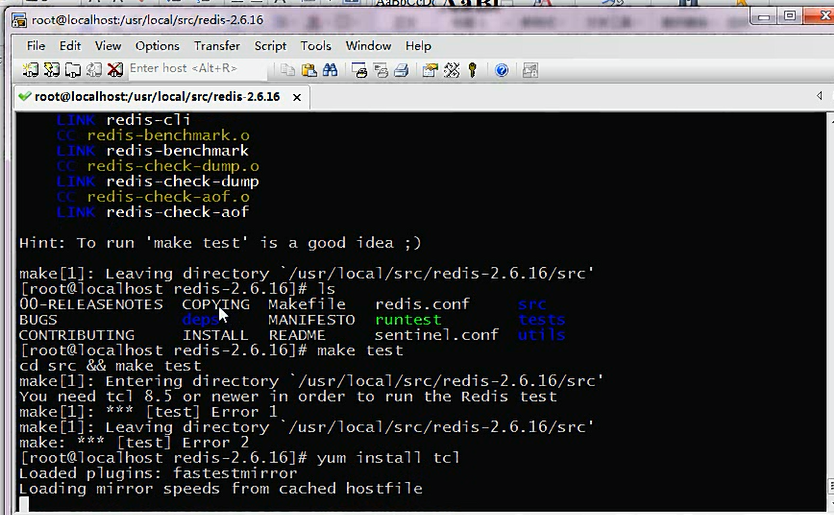Viewport: 834px width, 515px height.
Task: Click the Quick Connect toolbar icon
Action: coord(52,70)
